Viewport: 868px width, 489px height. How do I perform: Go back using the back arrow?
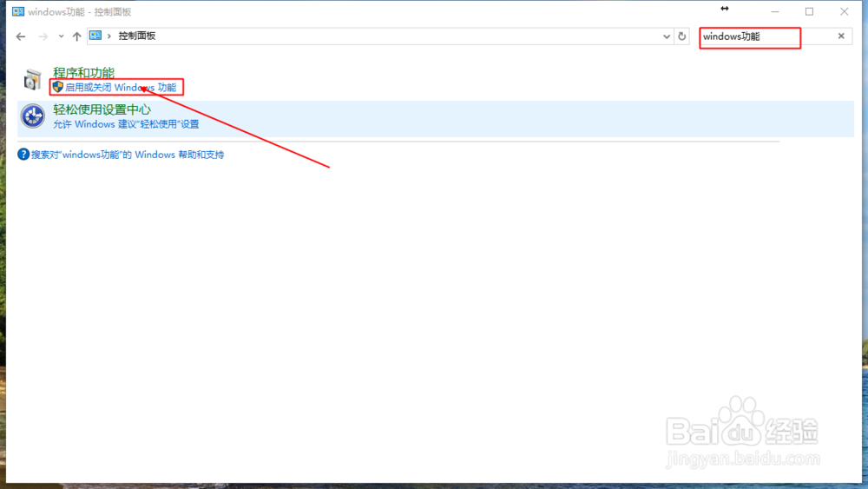pyautogui.click(x=21, y=36)
